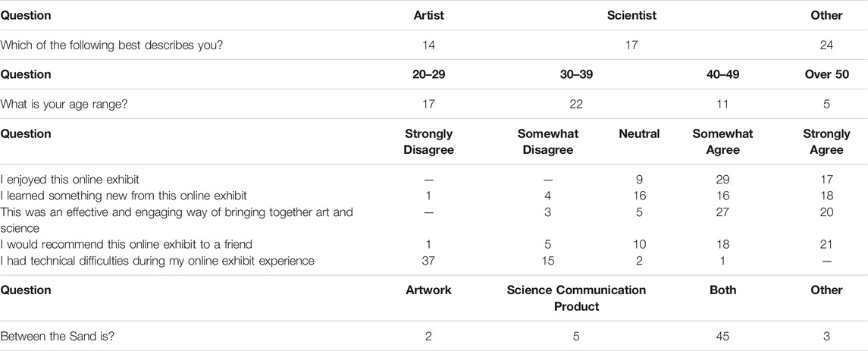Select 'I would recommend this online exhibit' row
Image resolution: width=868 pixels, height=351 pixels.
point(434,244)
